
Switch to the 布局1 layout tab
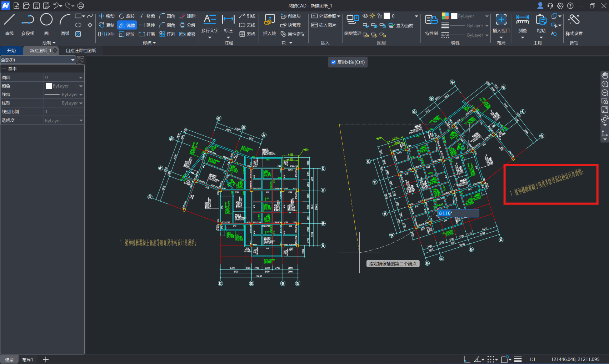[x=28, y=360]
